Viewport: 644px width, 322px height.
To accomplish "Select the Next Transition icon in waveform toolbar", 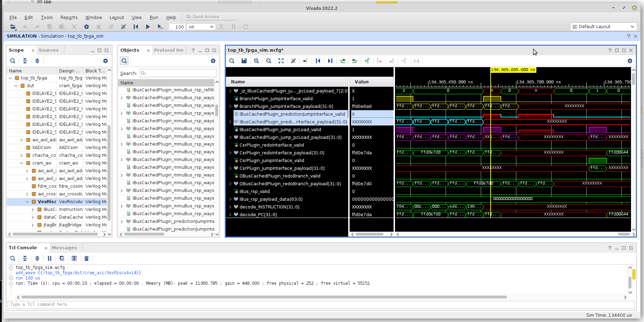I will 355,61.
